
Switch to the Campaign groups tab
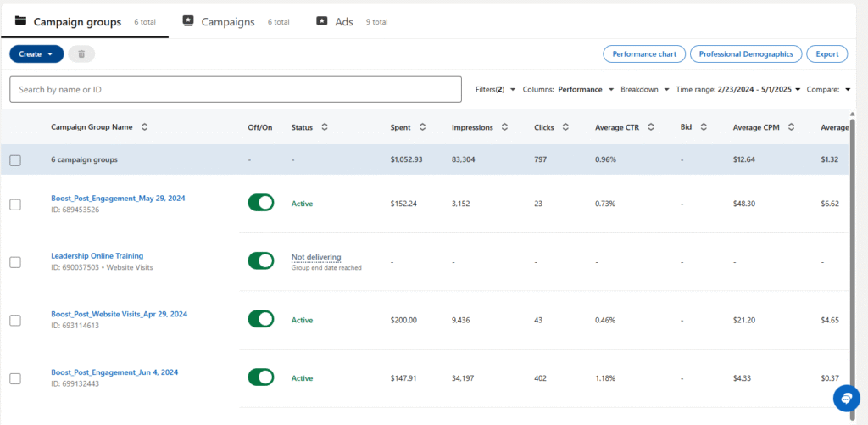[85, 21]
